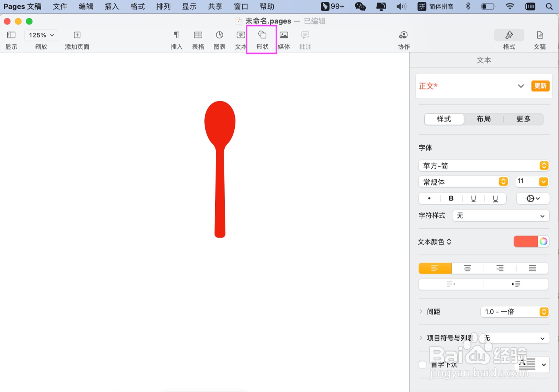Align text left
The width and height of the screenshot is (559, 392).
point(435,268)
